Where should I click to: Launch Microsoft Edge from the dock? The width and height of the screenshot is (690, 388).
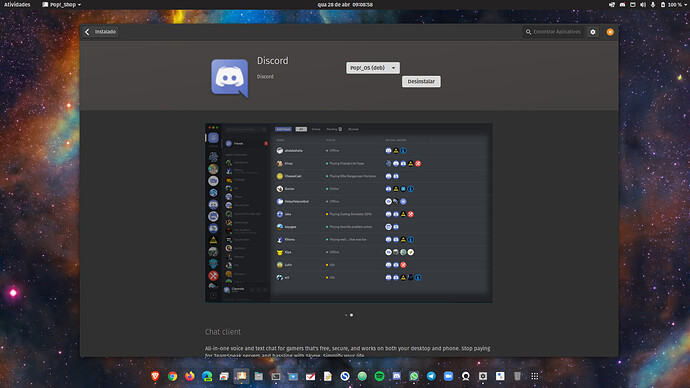point(207,376)
